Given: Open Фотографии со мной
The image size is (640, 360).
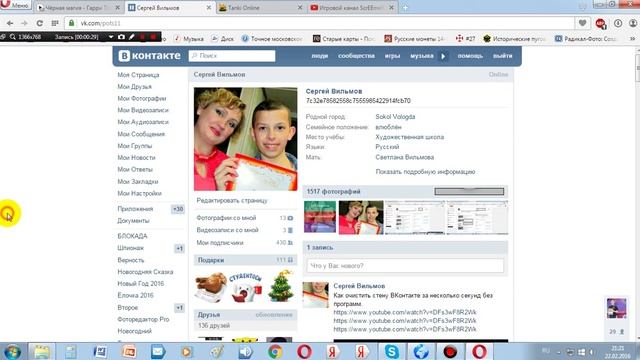Looking at the screenshot, I should [x=226, y=218].
